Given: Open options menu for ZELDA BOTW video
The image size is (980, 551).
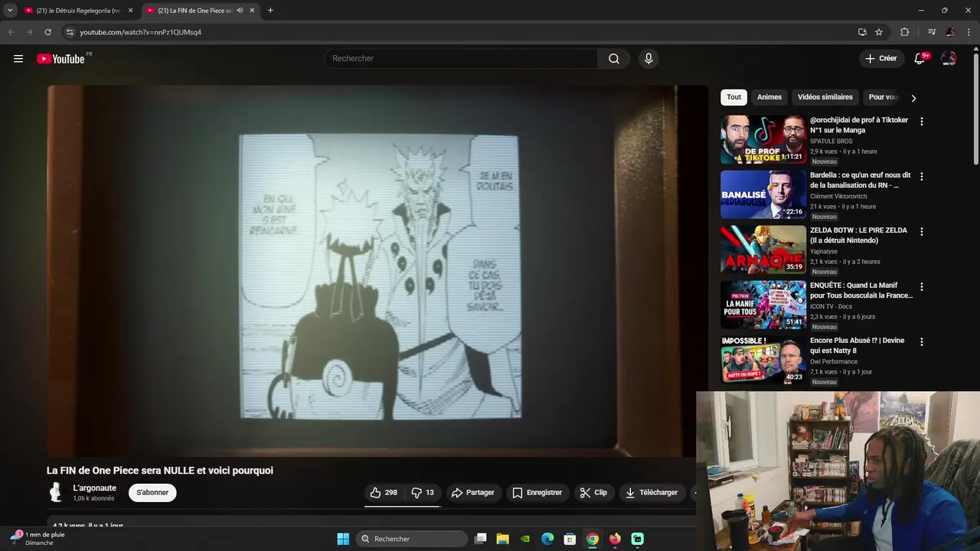Looking at the screenshot, I should point(922,232).
